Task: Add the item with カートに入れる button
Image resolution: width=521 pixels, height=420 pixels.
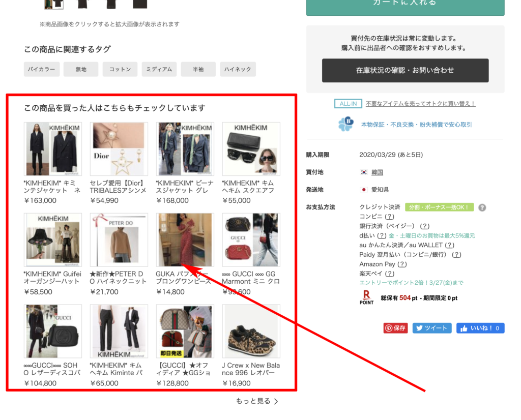Action: [405, 7]
